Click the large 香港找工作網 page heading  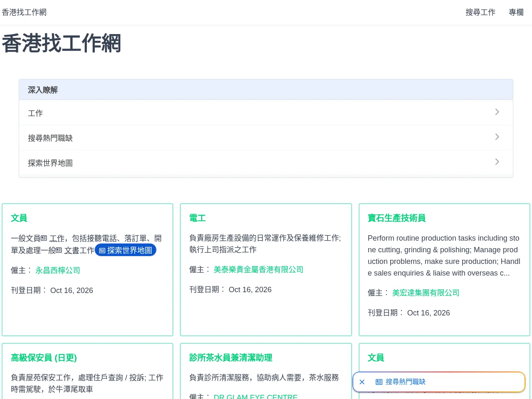[62, 43]
